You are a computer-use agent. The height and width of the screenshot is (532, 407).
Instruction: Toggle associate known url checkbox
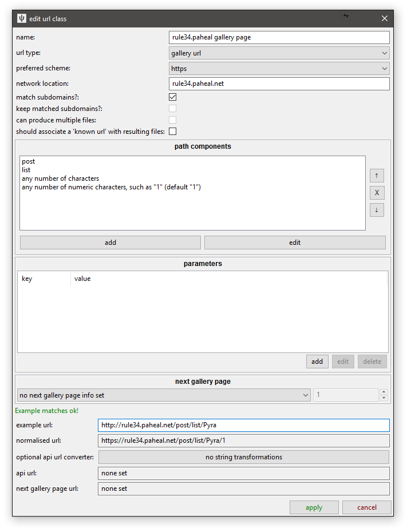[x=173, y=132]
